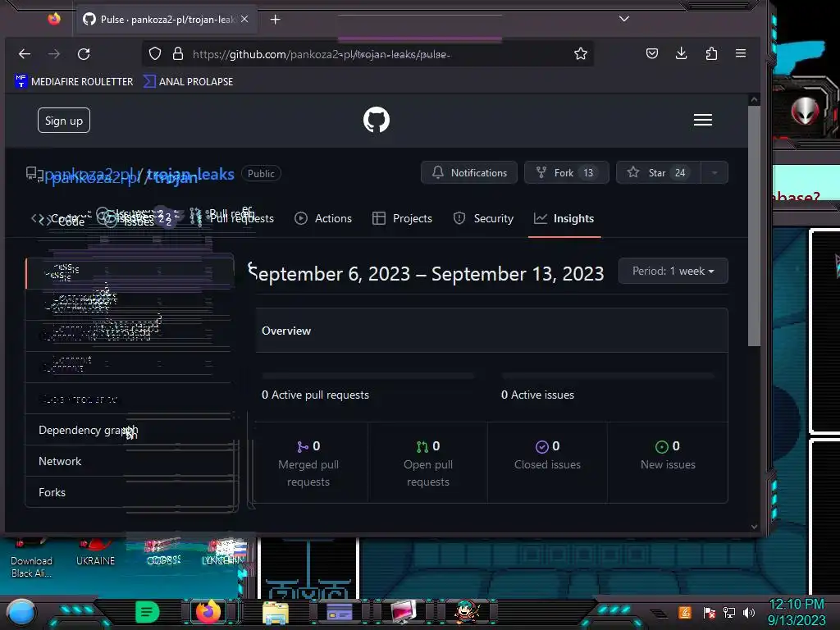Select Forks in the insights sidebar

click(x=129, y=492)
